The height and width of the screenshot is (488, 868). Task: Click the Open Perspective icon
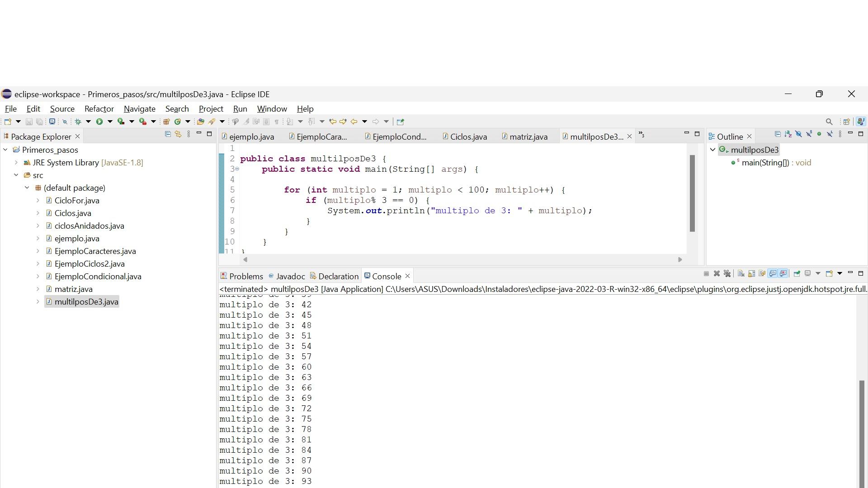(x=847, y=122)
